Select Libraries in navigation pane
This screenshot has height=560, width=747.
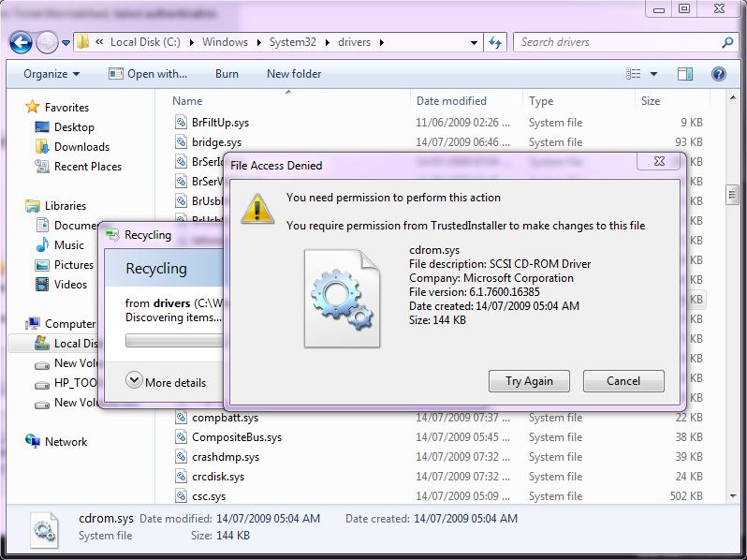[x=66, y=206]
